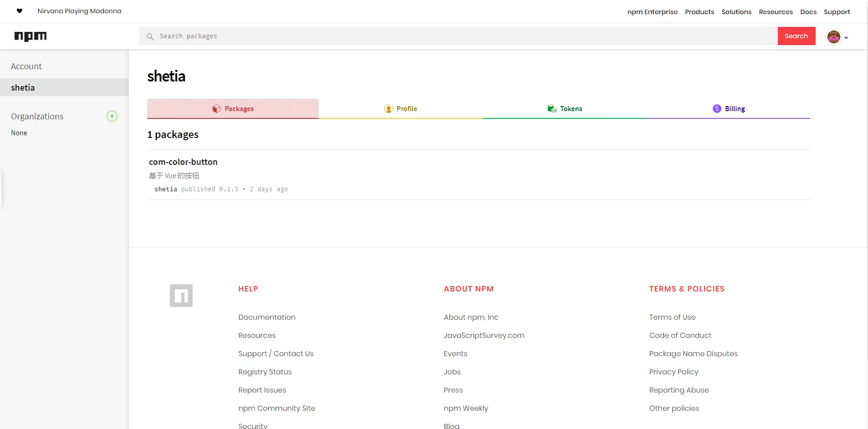Visit npm Community Site link
This screenshot has width=868, height=429.
pos(277,408)
